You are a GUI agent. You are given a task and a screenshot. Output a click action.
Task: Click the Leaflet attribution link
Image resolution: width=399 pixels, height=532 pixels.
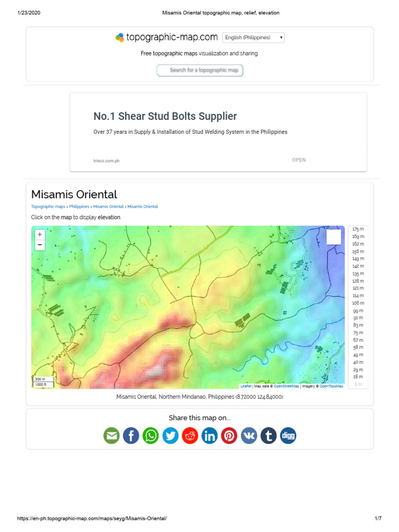coord(246,386)
